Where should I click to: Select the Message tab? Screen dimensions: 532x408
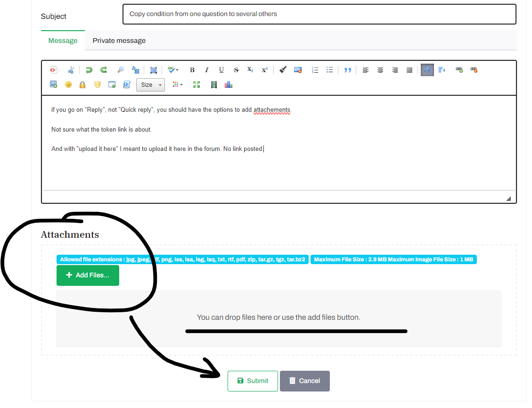point(63,41)
